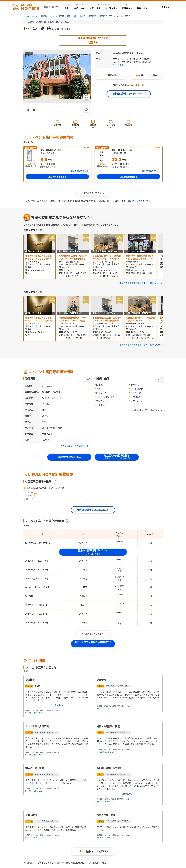
Task: Click the pencil edit icon for 設備・条件
Action: tap(160, 379)
